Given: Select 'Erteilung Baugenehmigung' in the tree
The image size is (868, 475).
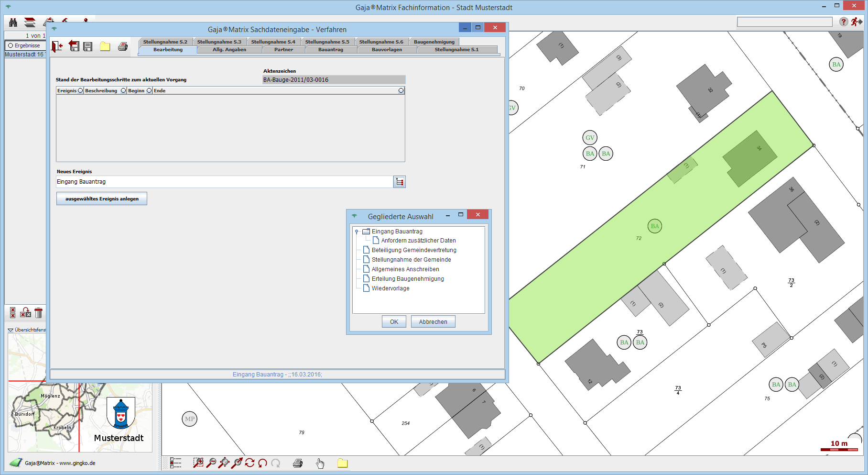Looking at the screenshot, I should 408,279.
